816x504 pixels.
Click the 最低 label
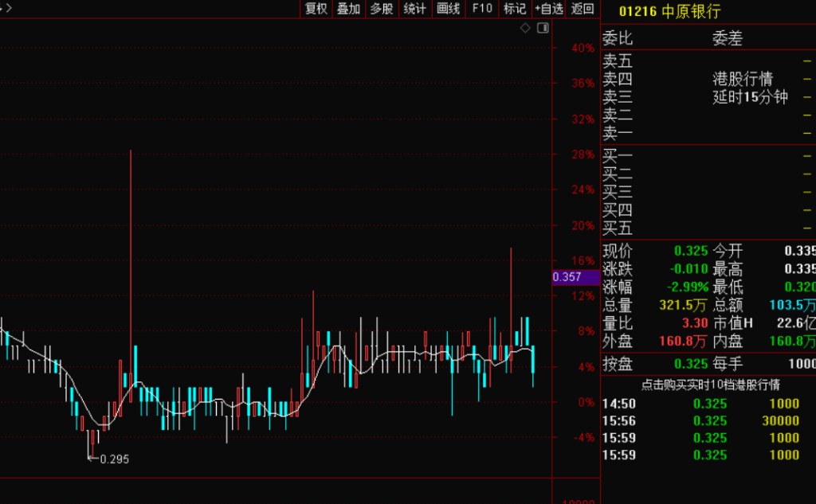tap(728, 287)
